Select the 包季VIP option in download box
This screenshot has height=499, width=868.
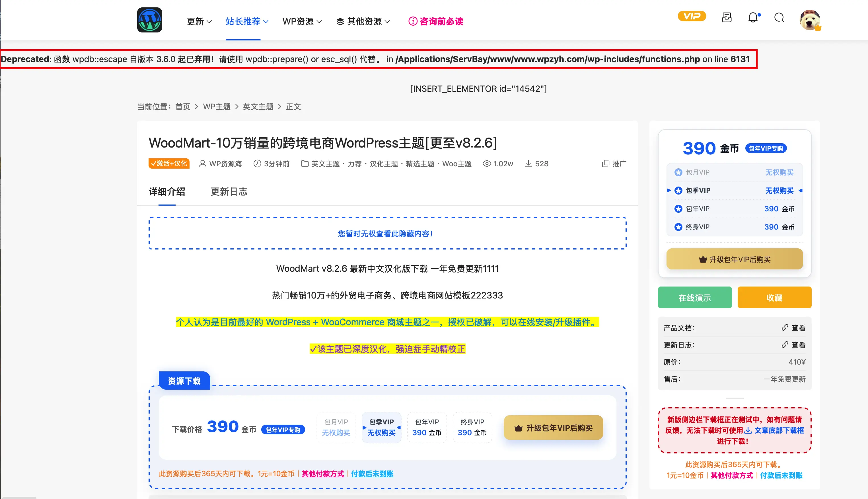click(x=381, y=428)
